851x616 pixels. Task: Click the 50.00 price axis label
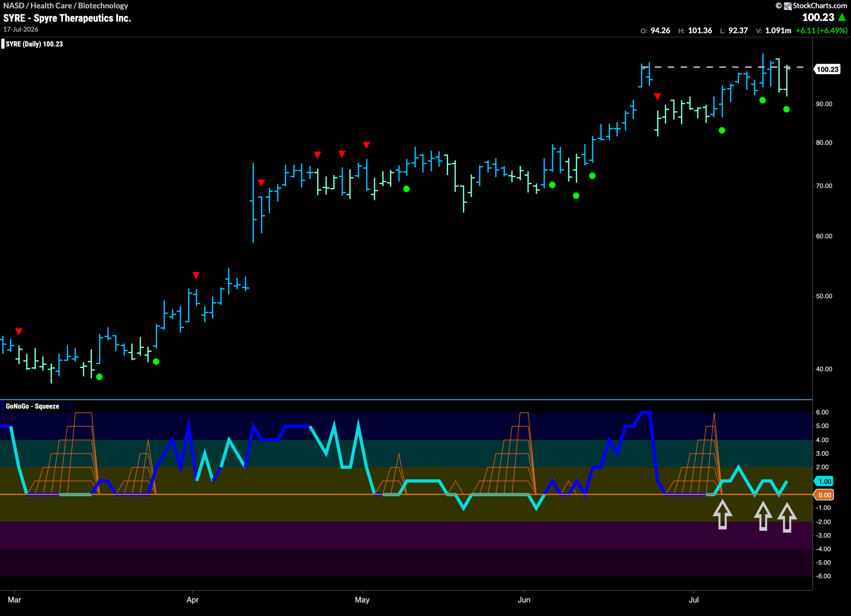(x=824, y=296)
